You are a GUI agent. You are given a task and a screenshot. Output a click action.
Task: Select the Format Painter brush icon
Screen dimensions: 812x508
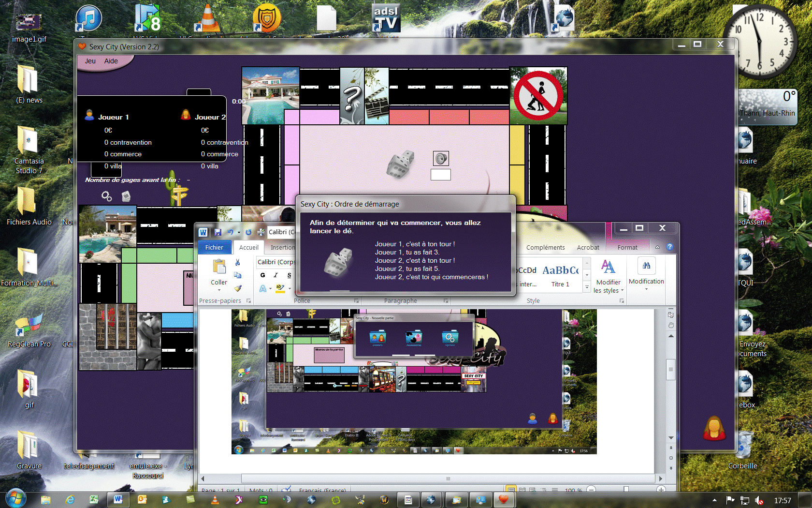pyautogui.click(x=237, y=288)
